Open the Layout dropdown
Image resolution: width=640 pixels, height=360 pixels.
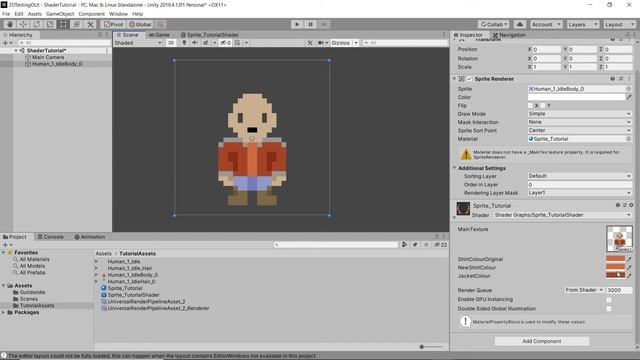pos(620,24)
